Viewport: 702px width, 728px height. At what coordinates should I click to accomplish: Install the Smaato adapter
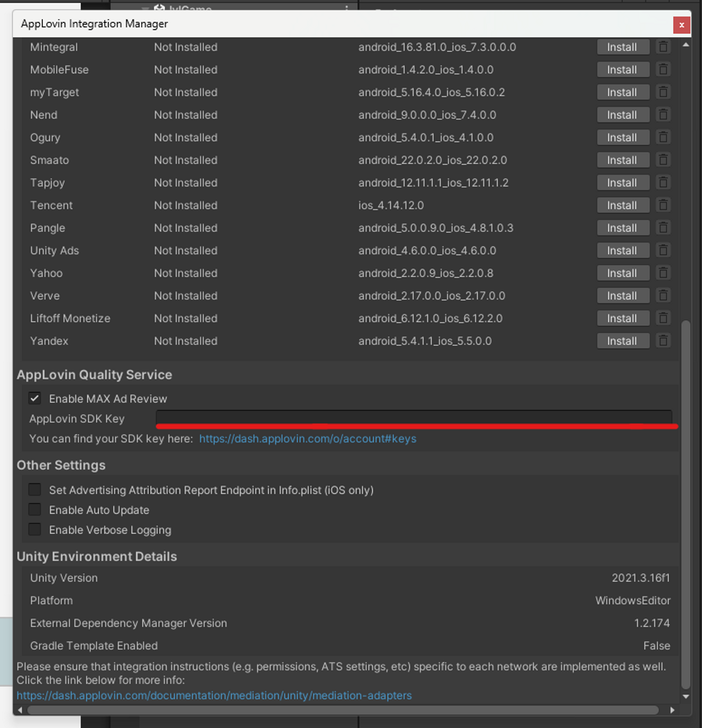tap(623, 160)
